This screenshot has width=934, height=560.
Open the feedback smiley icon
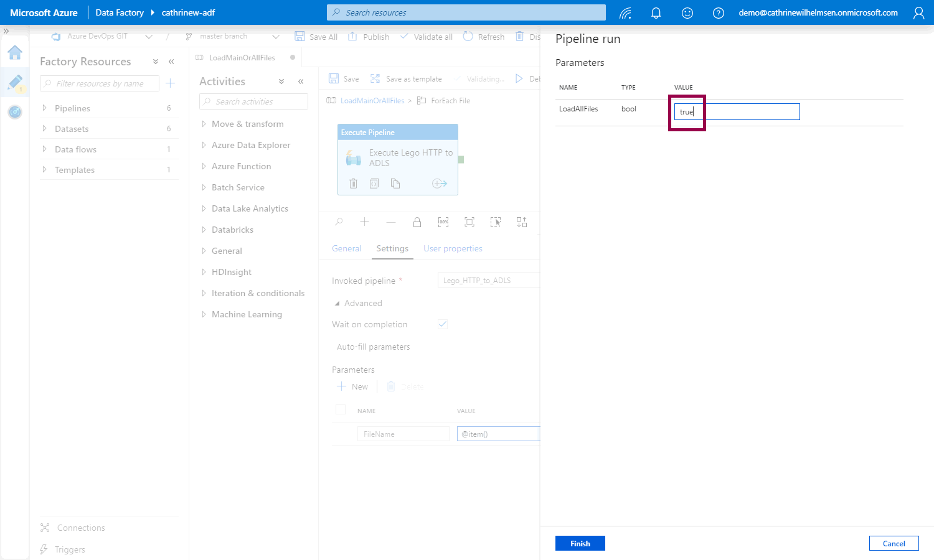pyautogui.click(x=687, y=13)
